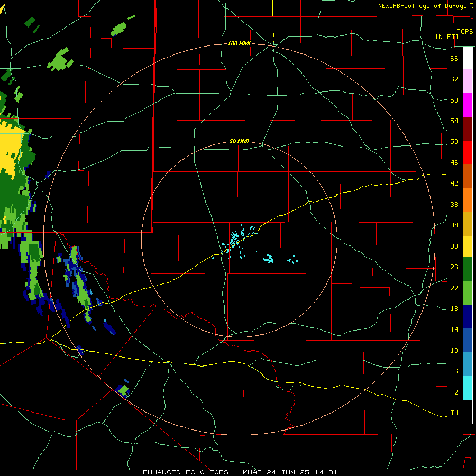Click the legend value "10"
Viewport: 476px width, 476px height.
454,351
